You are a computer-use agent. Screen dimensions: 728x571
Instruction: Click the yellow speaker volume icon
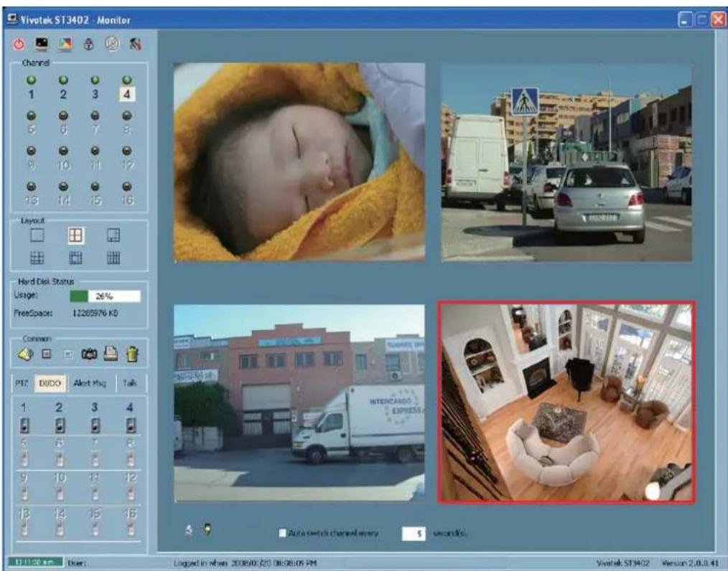coord(26,354)
